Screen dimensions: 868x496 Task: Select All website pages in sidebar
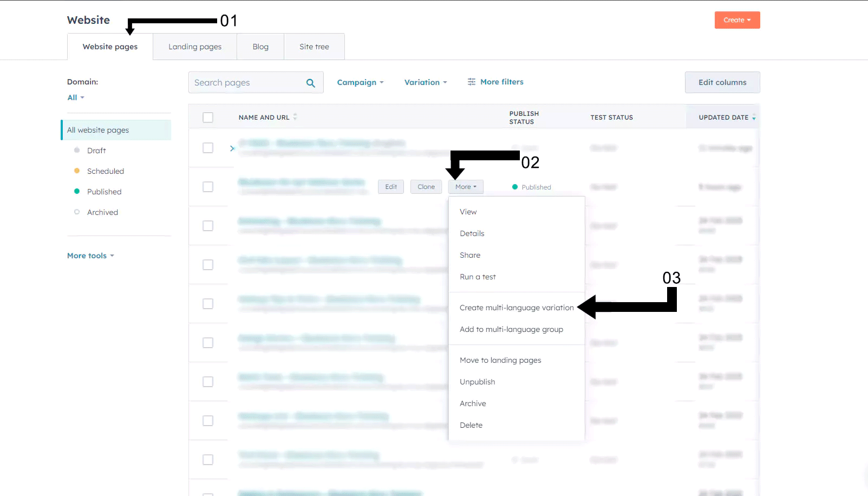pos(116,130)
